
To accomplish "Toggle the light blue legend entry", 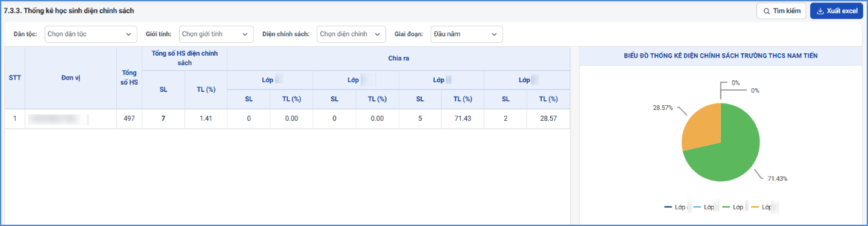I will [706, 207].
